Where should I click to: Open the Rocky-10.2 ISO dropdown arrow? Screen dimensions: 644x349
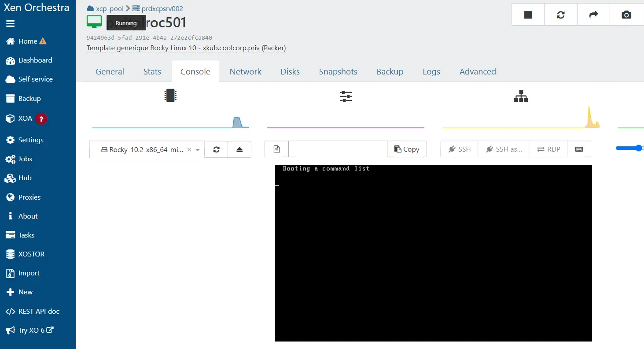click(198, 150)
